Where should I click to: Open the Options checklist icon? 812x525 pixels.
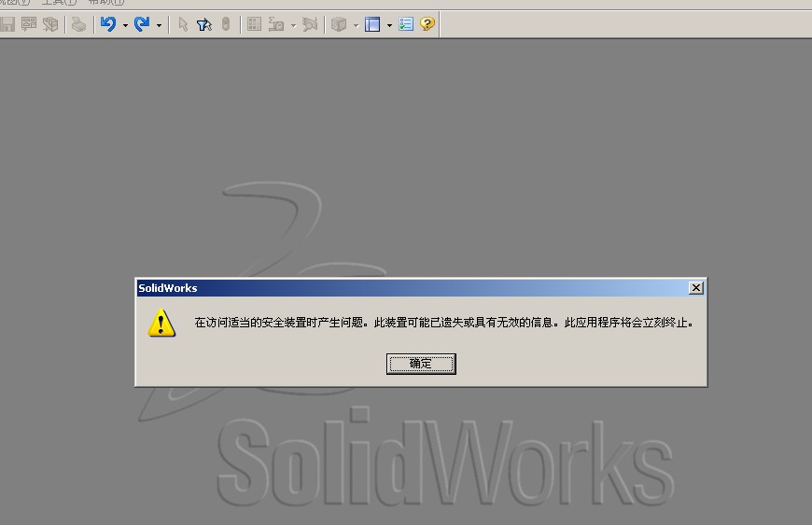click(x=406, y=24)
